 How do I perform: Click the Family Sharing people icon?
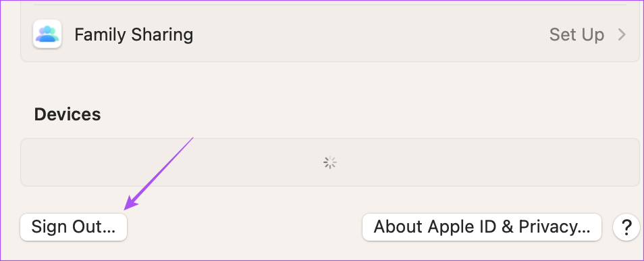(47, 34)
